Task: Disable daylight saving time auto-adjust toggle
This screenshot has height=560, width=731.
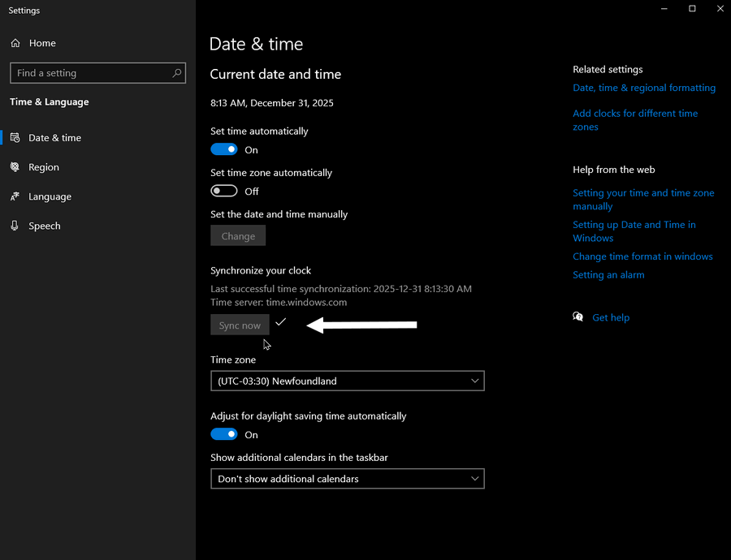Action: coord(224,435)
